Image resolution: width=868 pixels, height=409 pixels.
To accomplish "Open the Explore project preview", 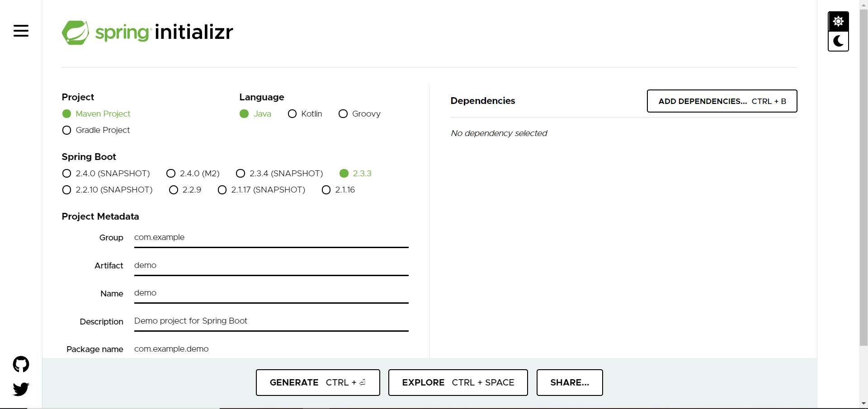I will 458,382.
